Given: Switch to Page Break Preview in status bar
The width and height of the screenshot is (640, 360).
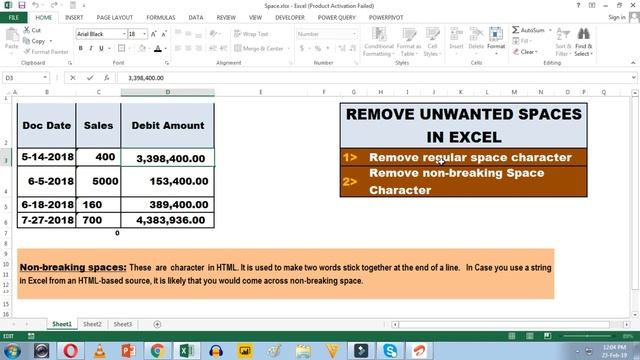Looking at the screenshot, I should (547, 336).
